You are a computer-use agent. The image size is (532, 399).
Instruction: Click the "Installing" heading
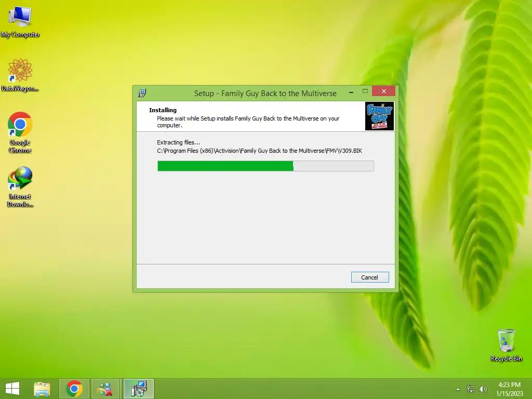tap(163, 110)
